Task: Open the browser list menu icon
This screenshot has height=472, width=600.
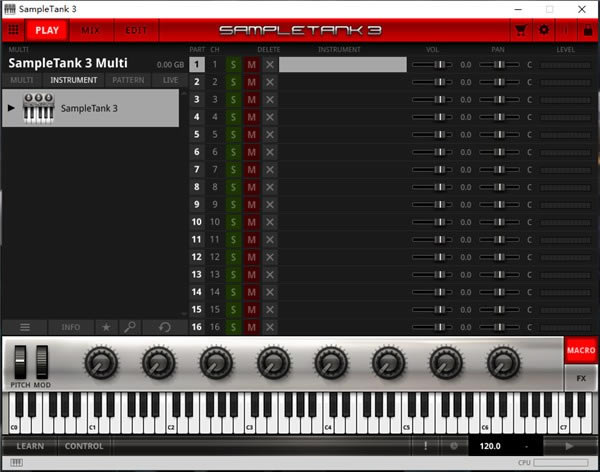Action: tap(25, 327)
